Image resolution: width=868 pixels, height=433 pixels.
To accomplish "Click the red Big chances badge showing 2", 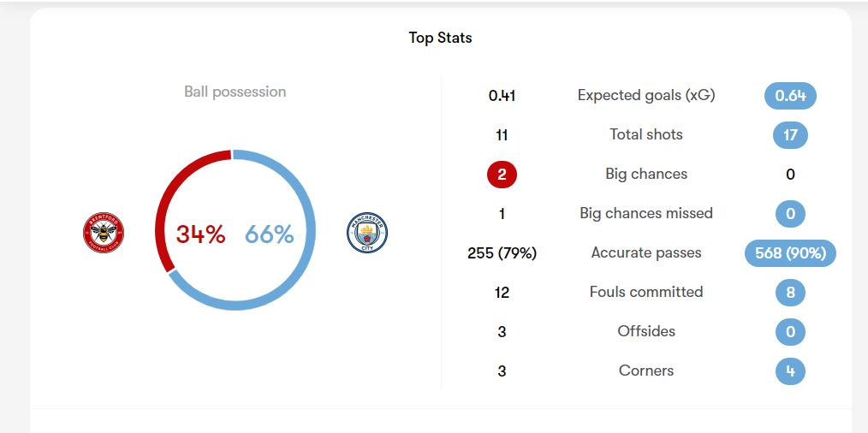I will [502, 175].
